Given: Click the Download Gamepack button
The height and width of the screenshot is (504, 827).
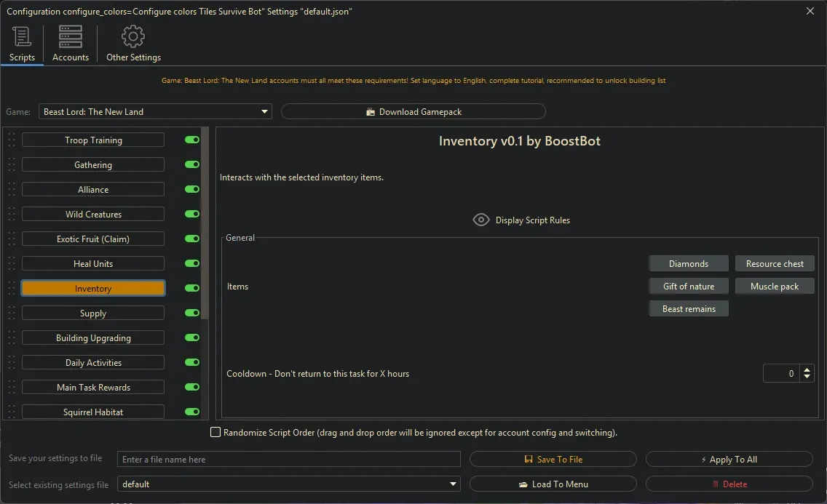Looking at the screenshot, I should (x=413, y=112).
